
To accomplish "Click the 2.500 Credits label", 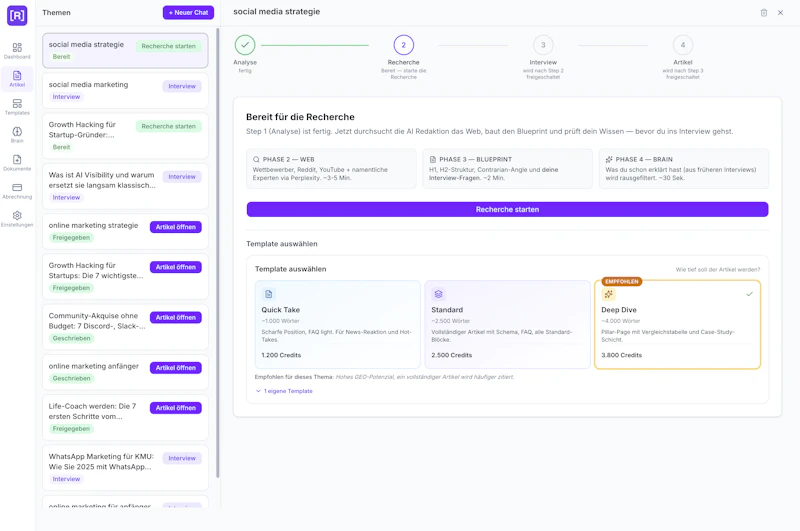I will tap(452, 355).
